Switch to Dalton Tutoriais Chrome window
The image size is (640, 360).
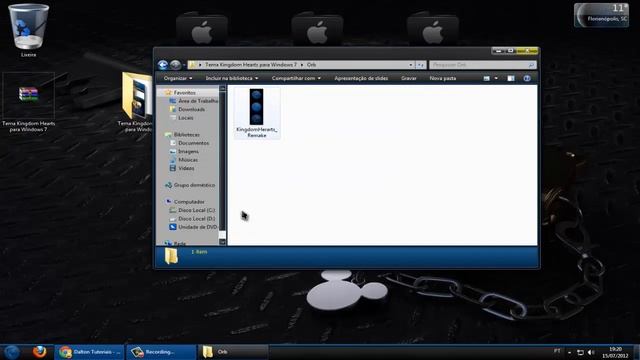[90, 352]
